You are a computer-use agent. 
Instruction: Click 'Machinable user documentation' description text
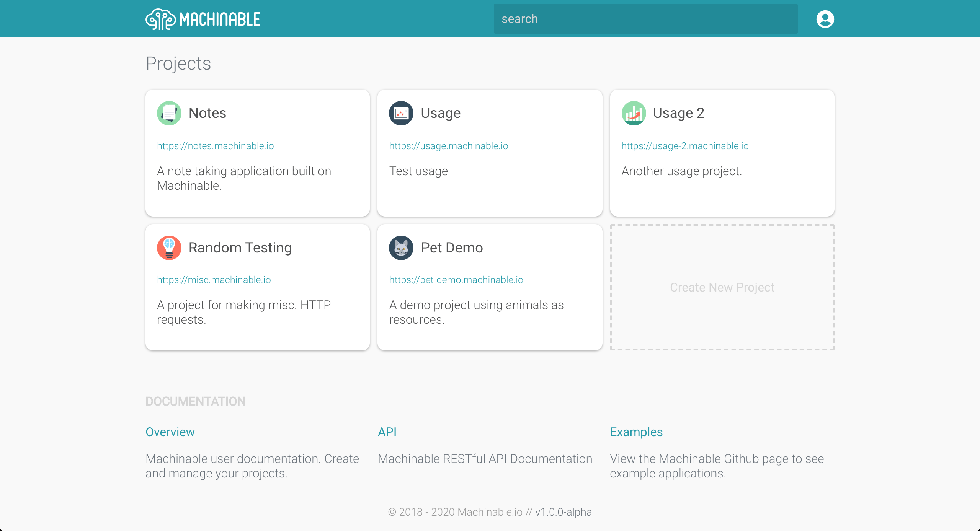[252, 466]
